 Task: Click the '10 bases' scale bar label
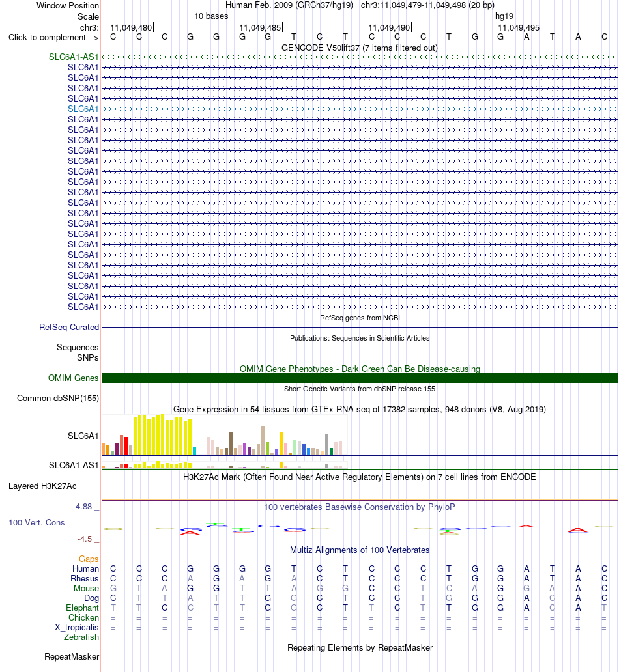pos(212,16)
